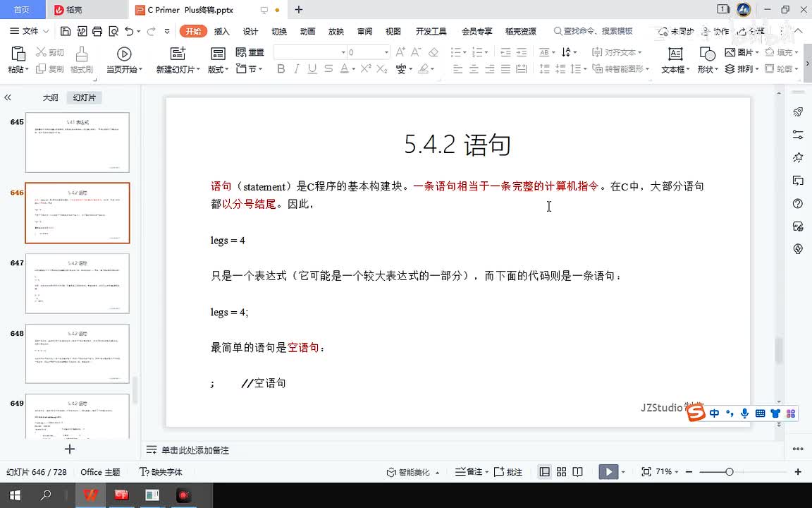Image resolution: width=812 pixels, height=508 pixels.
Task: Zoom out with minus button
Action: click(x=689, y=472)
